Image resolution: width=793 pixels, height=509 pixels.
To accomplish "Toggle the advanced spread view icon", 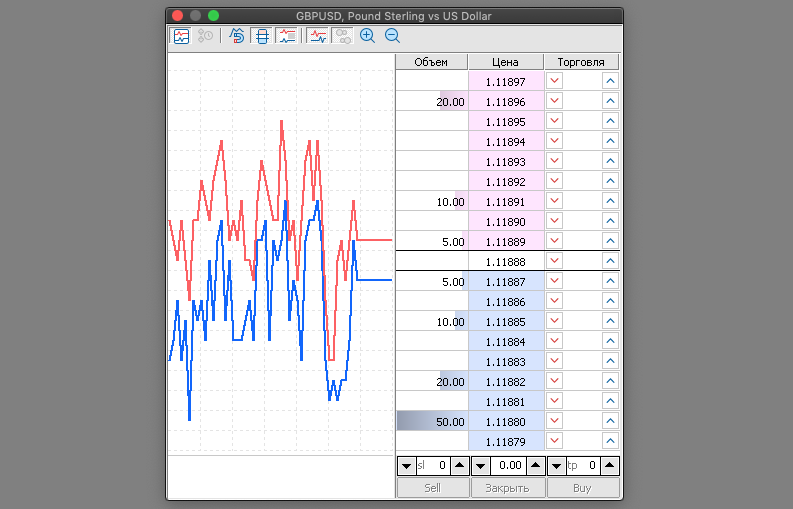I will coord(262,36).
